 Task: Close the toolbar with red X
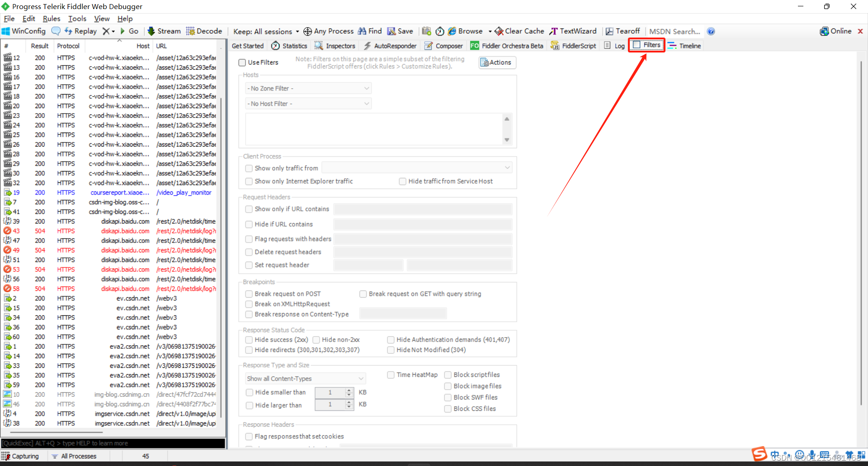pyautogui.click(x=860, y=31)
